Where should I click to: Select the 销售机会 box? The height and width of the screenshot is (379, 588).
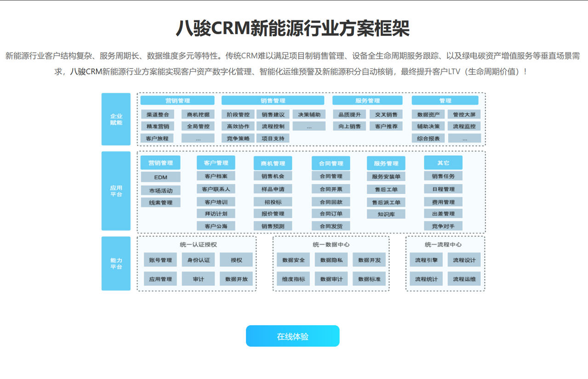(273, 176)
